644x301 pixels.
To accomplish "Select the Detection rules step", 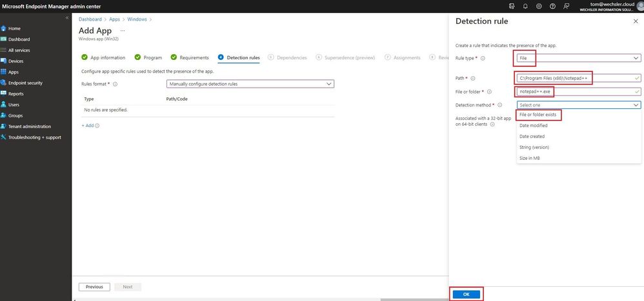I will pos(239,58).
